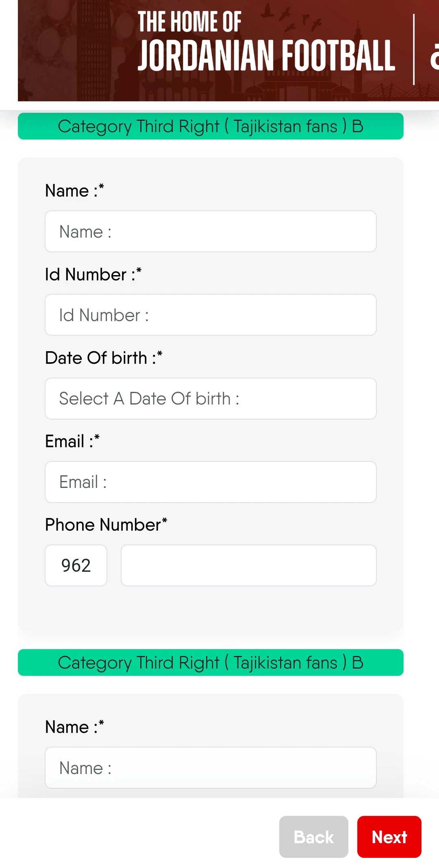This screenshot has height=868, width=439.
Task: Select the lower Category Third Right header
Action: coord(211,662)
